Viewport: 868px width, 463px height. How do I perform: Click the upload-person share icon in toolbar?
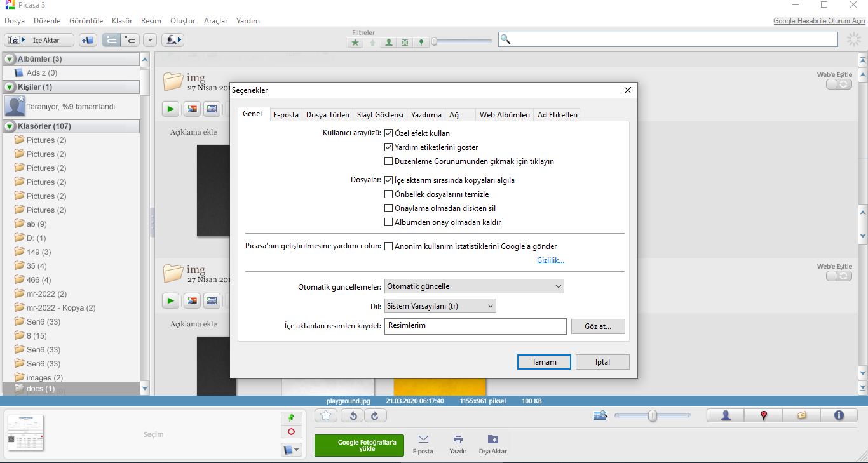(172, 40)
